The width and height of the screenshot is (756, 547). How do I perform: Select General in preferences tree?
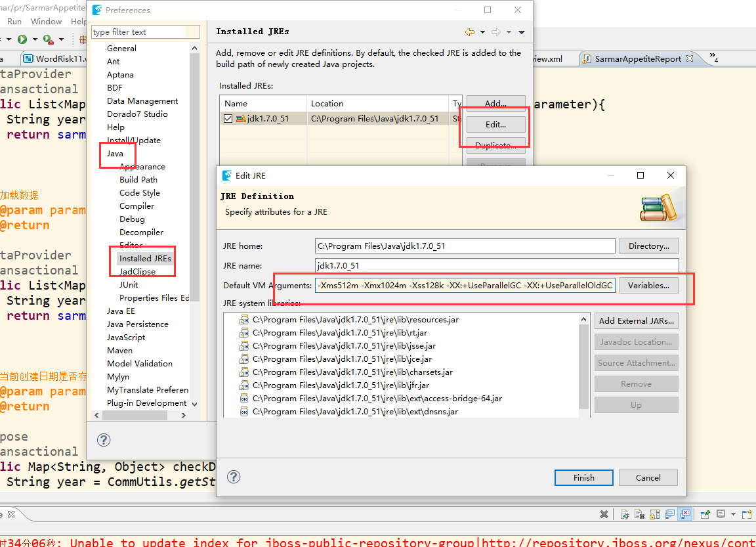pyautogui.click(x=121, y=48)
